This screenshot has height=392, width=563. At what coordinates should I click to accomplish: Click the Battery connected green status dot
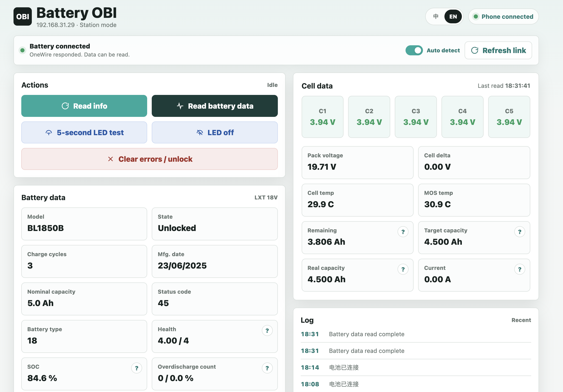pos(22,50)
